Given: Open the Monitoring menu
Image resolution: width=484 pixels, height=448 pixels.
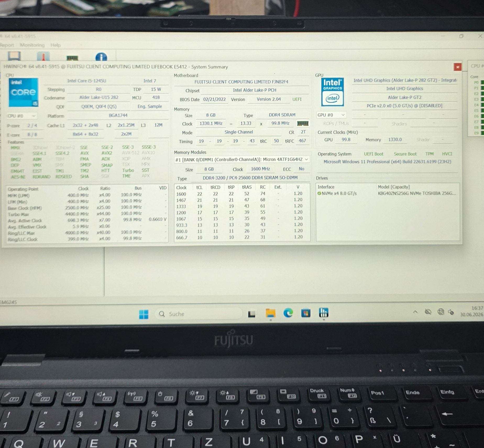Looking at the screenshot, I should (32, 45).
